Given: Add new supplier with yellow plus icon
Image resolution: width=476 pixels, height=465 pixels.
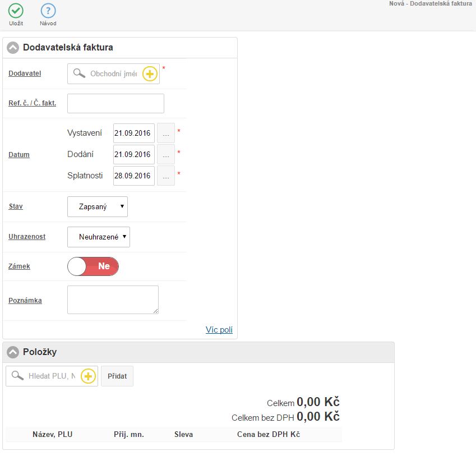Looking at the screenshot, I should (150, 74).
